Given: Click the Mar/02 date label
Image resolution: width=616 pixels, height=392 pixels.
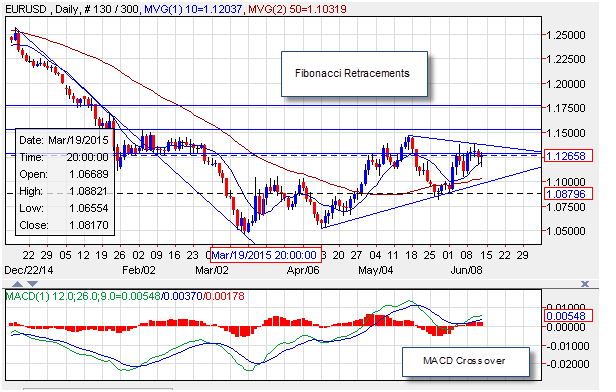Looking at the screenshot, I should (212, 270).
